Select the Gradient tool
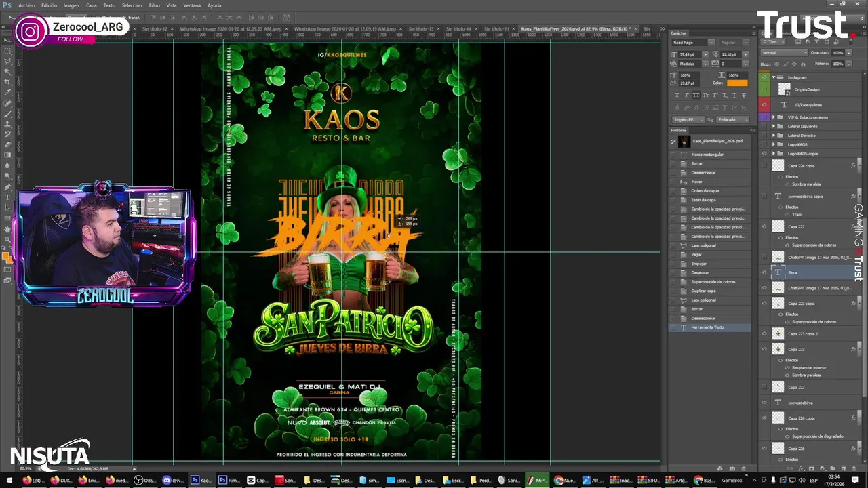868x488 pixels. click(x=7, y=155)
